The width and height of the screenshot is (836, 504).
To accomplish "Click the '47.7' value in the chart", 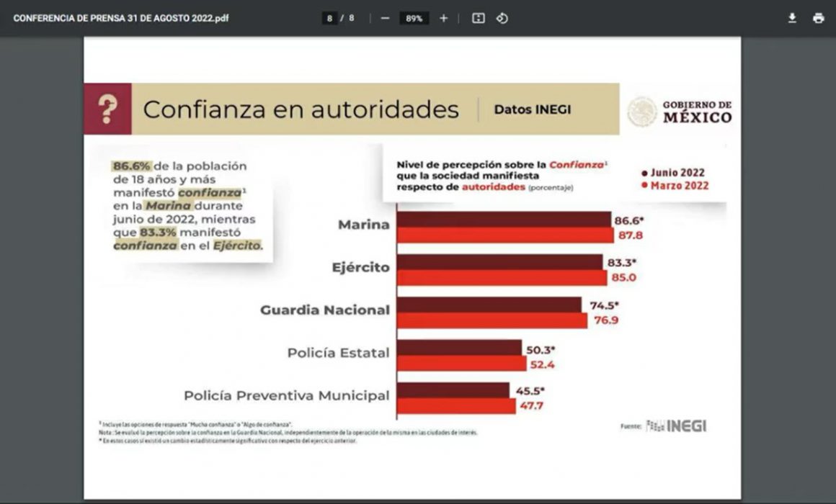I will coord(532,406).
